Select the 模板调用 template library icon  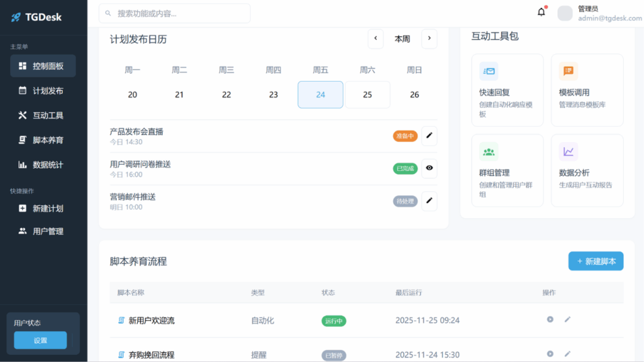point(569,72)
